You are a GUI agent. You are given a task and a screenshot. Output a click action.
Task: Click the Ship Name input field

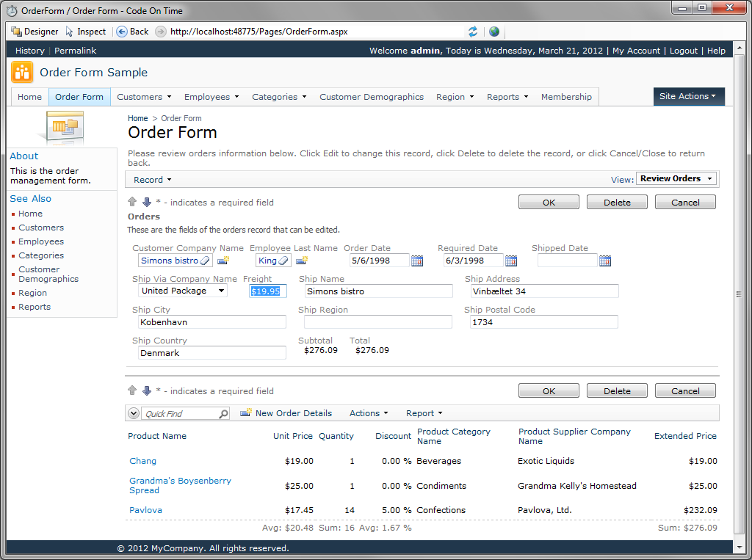tap(378, 291)
